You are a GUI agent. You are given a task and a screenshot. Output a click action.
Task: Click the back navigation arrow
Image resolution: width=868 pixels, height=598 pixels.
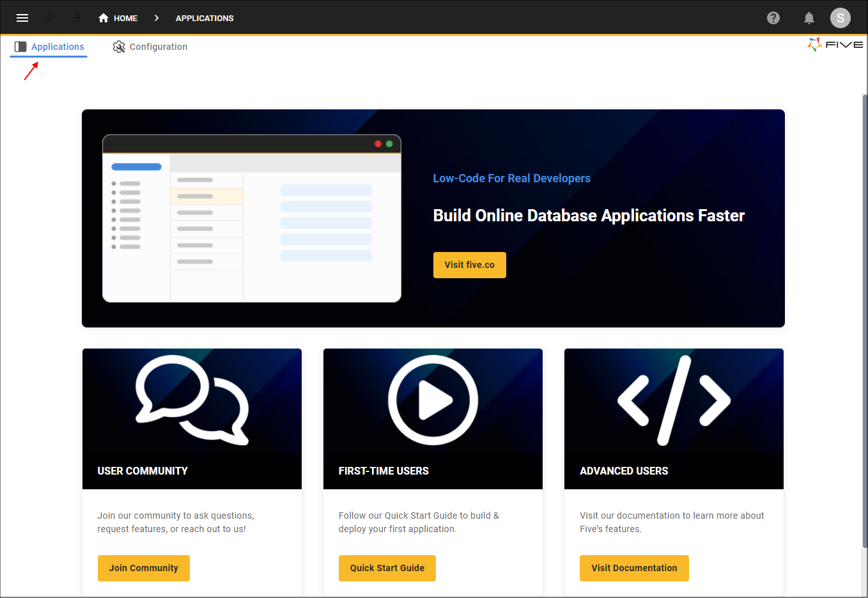click(51, 18)
